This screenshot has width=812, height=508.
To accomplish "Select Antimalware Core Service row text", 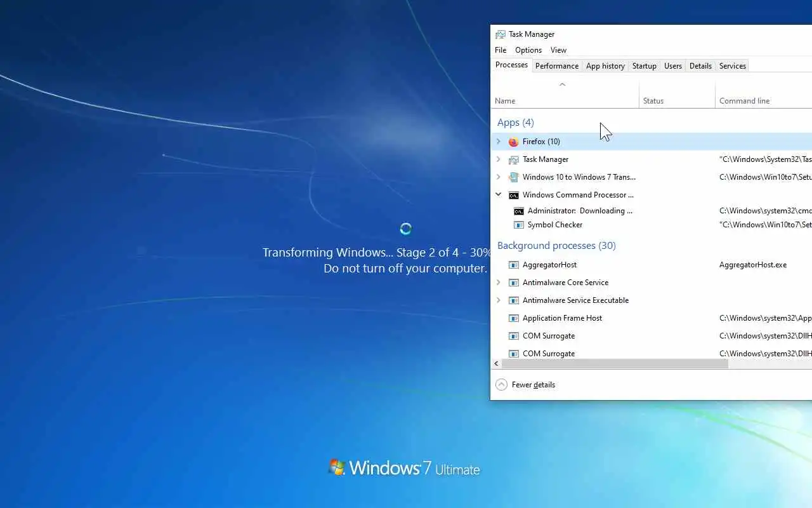I will click(x=565, y=283).
